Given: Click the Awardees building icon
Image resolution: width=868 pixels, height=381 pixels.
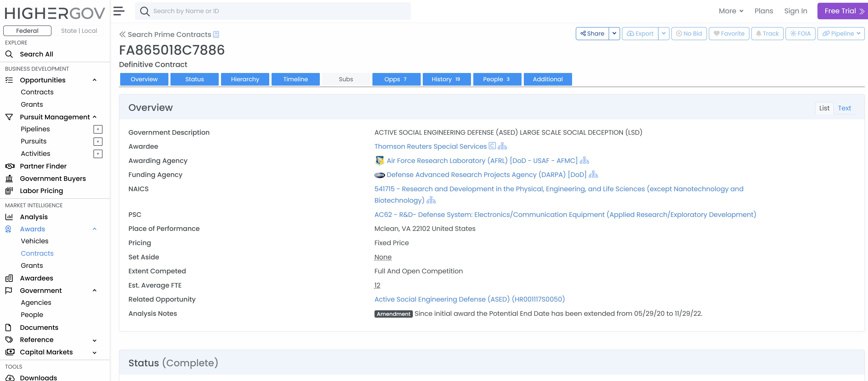Looking at the screenshot, I should [x=9, y=278].
